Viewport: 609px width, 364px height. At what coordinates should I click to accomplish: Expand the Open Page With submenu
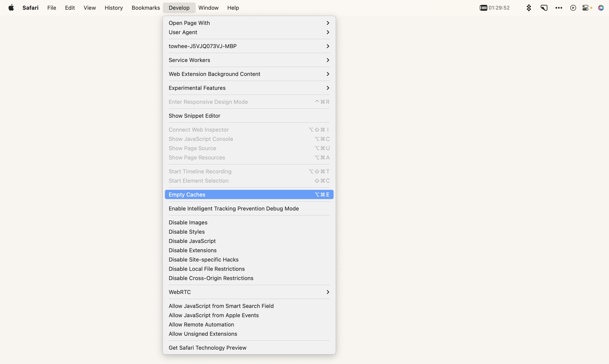[x=249, y=23]
